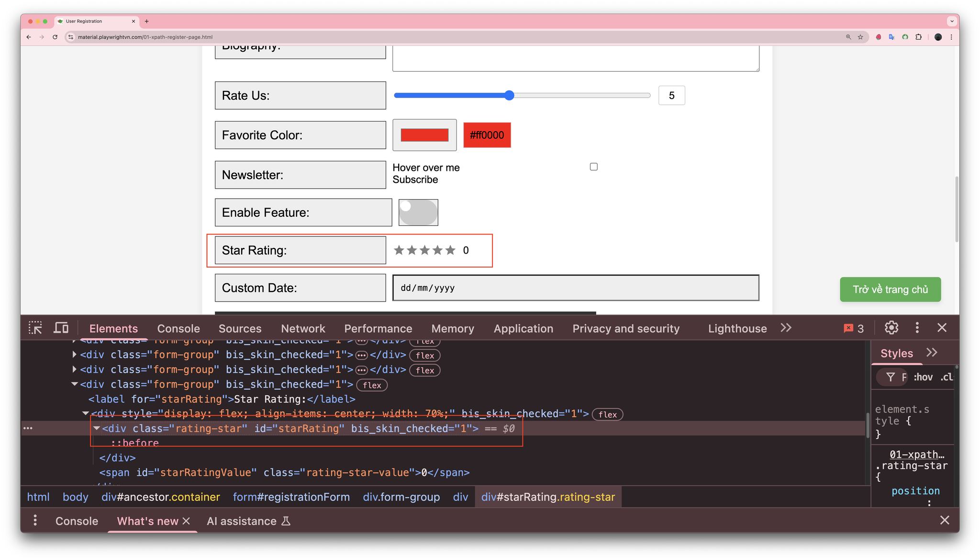
Task: Click the red error count badge
Action: (x=854, y=328)
